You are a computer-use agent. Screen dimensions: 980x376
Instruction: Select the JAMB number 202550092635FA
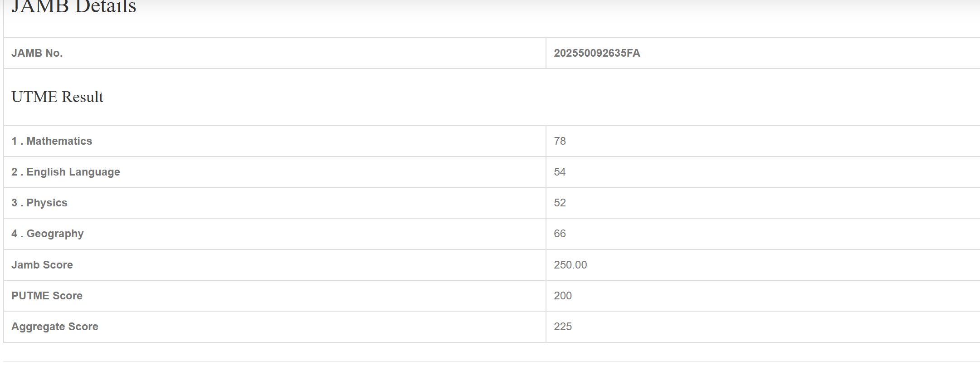coord(597,53)
